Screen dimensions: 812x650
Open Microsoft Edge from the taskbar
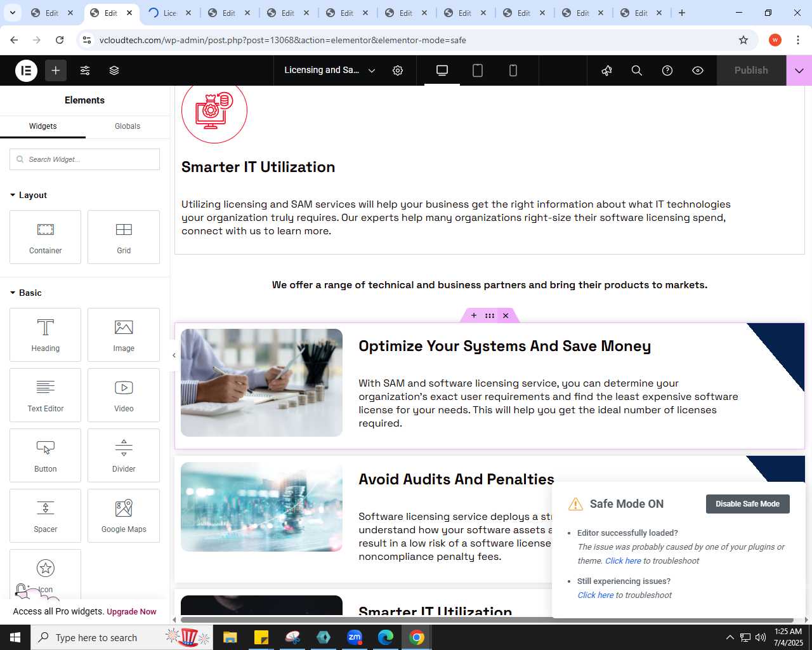click(386, 637)
